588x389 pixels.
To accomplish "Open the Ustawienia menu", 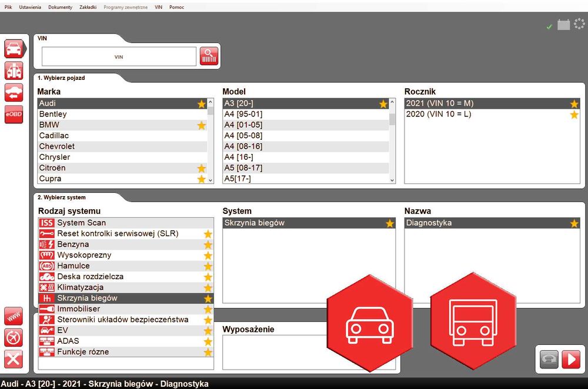I will (30, 7).
